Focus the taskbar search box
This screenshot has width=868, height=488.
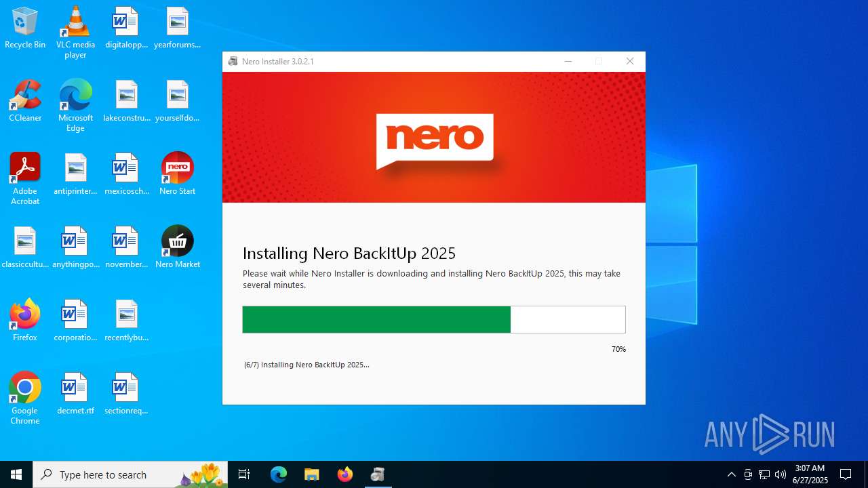(130, 474)
